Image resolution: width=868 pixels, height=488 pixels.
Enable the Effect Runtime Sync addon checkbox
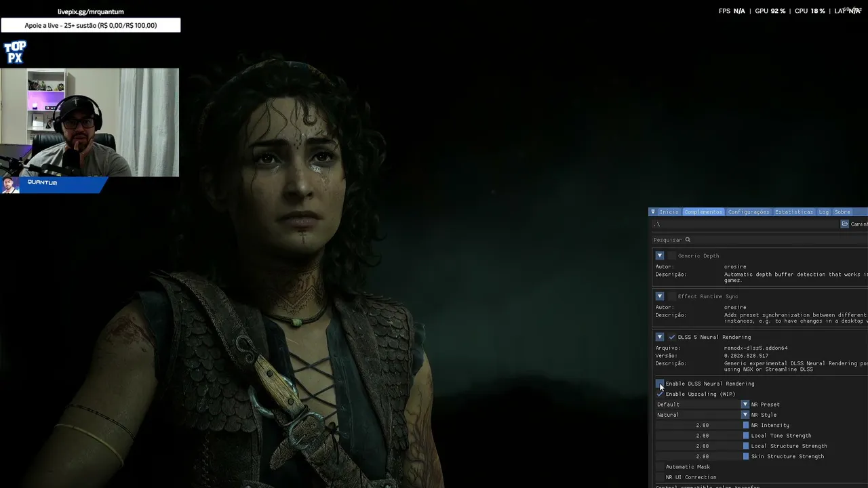(672, 296)
